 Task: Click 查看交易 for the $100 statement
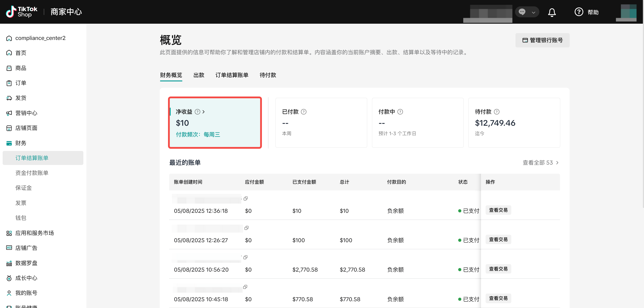pyautogui.click(x=498, y=240)
